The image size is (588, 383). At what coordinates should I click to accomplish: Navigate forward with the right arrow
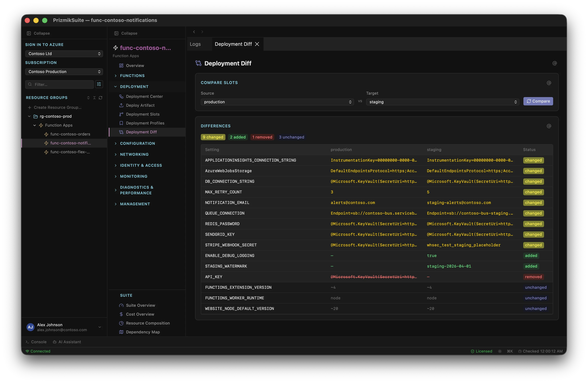(x=202, y=32)
